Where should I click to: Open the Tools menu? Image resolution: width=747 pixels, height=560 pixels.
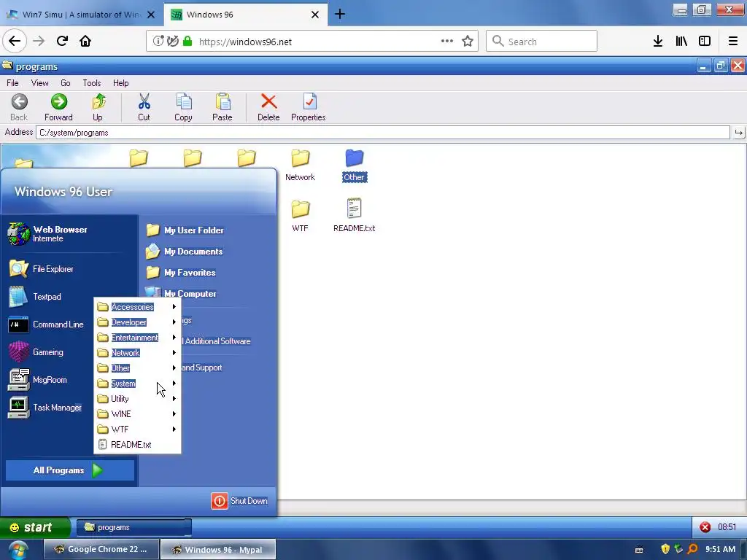(91, 83)
